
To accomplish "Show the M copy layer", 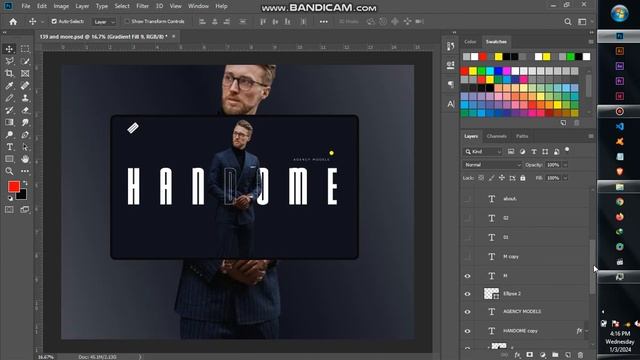I will coord(468,257).
